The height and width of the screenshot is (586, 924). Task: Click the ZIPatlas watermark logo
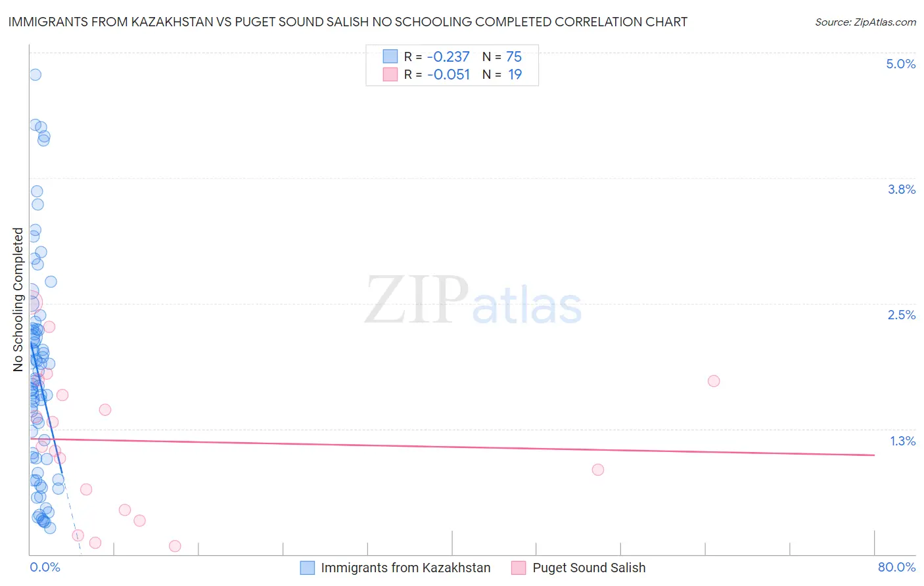pos(473,302)
